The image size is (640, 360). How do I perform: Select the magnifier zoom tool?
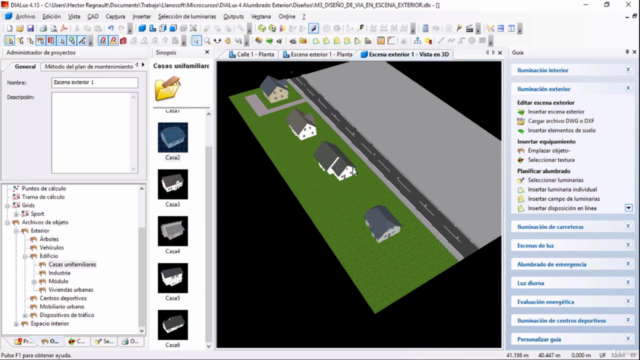click(x=207, y=40)
